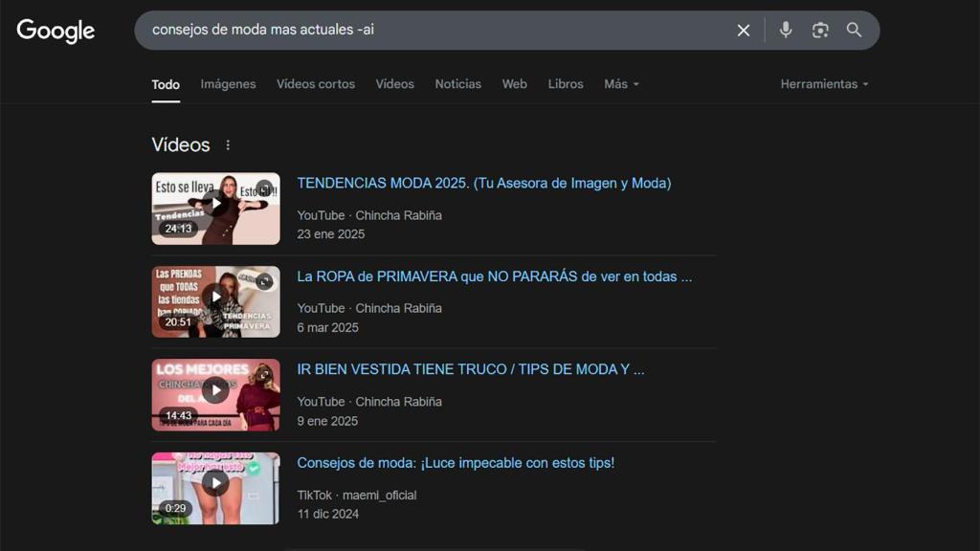Open the TENDENCIAS MODA 2025 result link

[483, 183]
